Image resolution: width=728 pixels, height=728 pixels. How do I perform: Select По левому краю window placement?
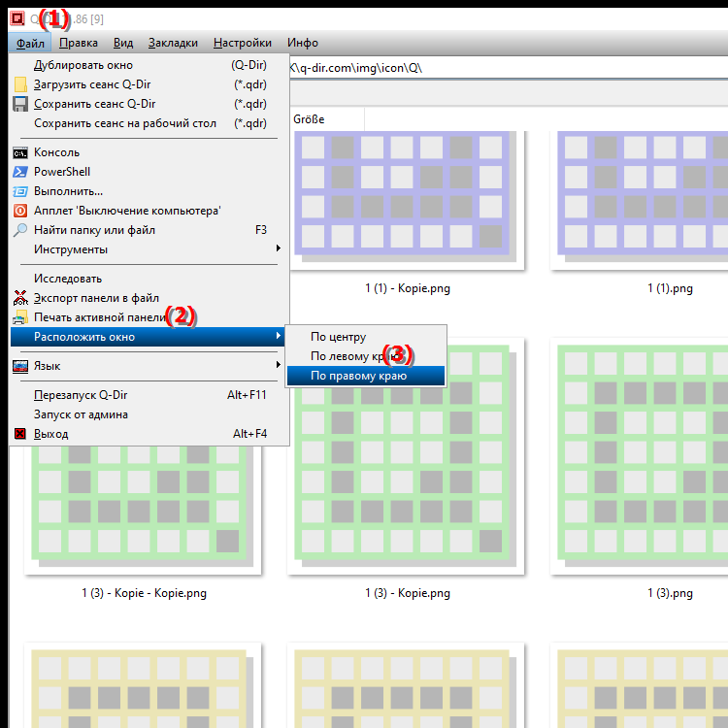[366, 356]
